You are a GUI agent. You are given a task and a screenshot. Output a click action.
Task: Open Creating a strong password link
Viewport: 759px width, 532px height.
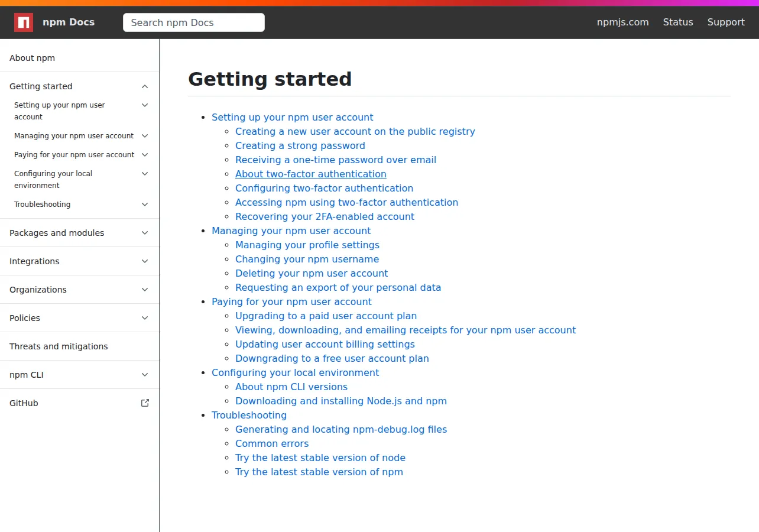click(300, 145)
